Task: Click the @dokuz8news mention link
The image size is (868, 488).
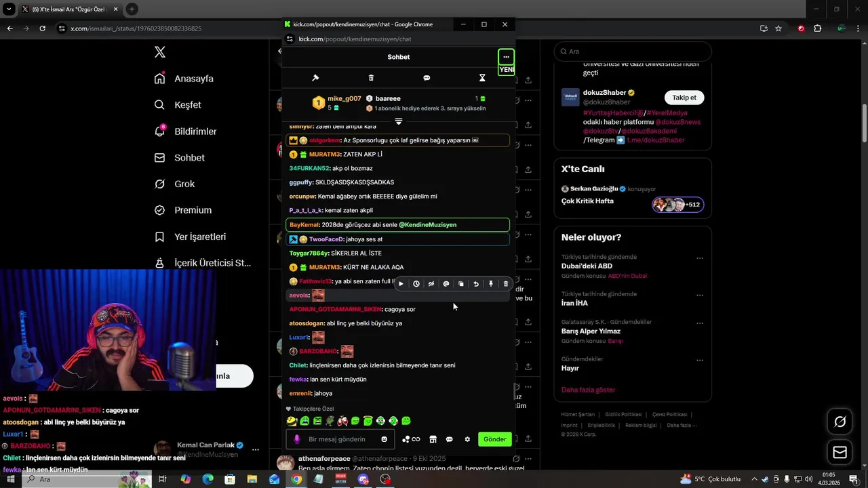Action: click(x=677, y=122)
